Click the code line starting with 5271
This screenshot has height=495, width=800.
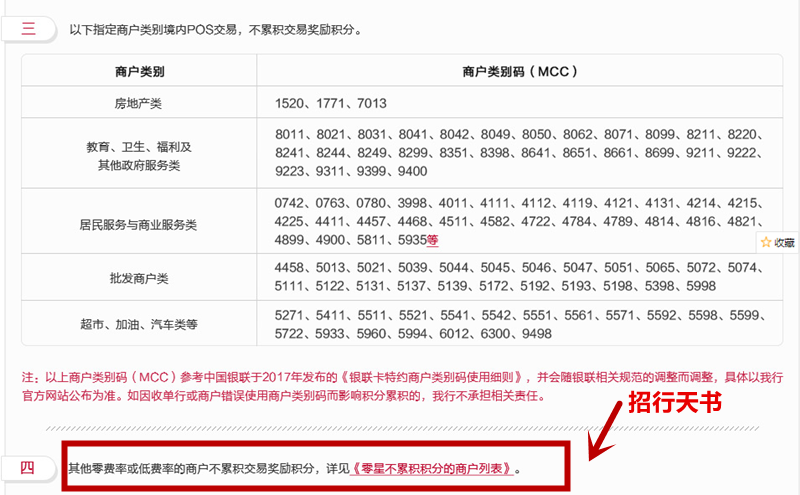pyautogui.click(x=520, y=315)
